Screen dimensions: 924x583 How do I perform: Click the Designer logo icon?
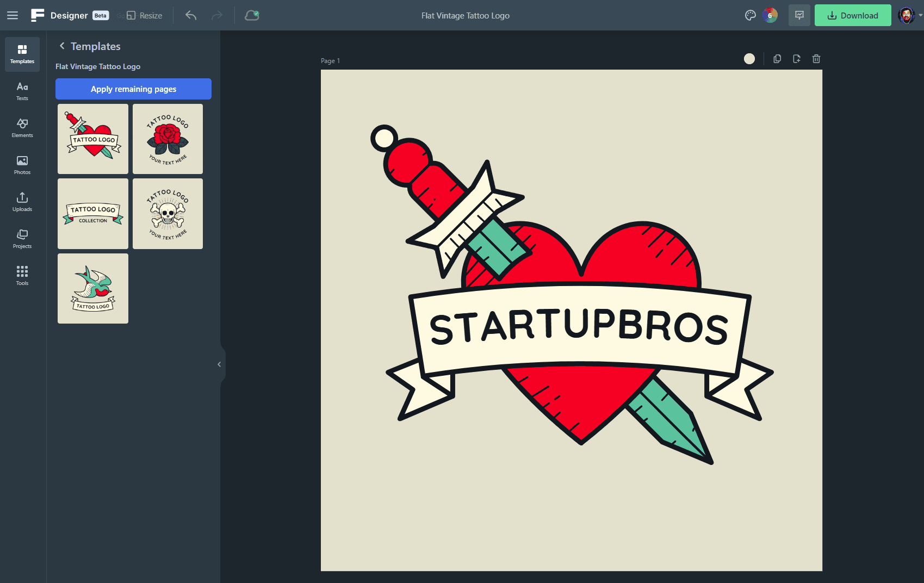38,15
